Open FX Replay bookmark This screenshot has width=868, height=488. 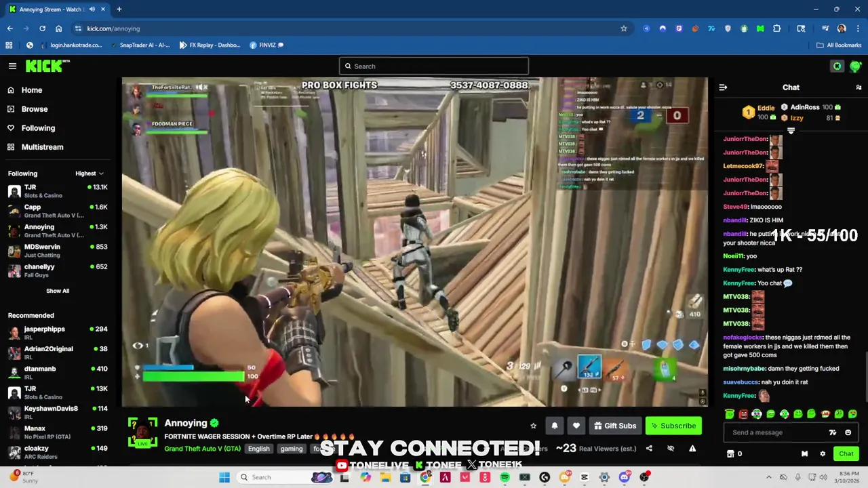click(x=210, y=45)
